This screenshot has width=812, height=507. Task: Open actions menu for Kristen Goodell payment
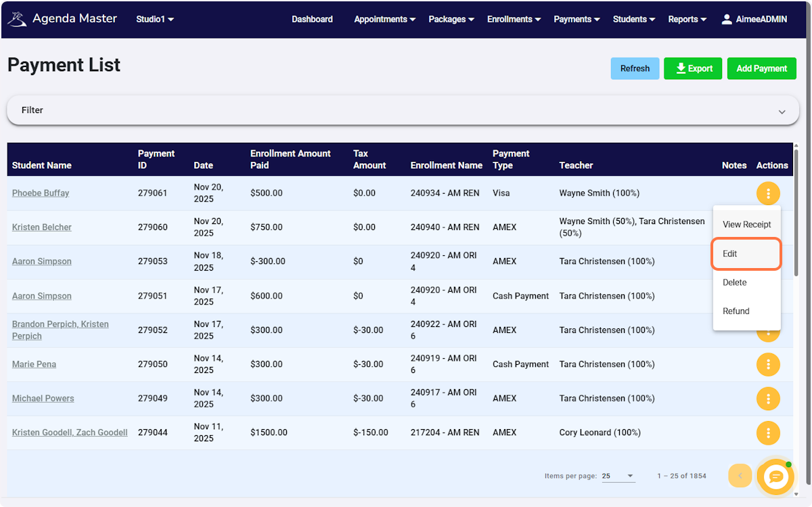point(768,433)
